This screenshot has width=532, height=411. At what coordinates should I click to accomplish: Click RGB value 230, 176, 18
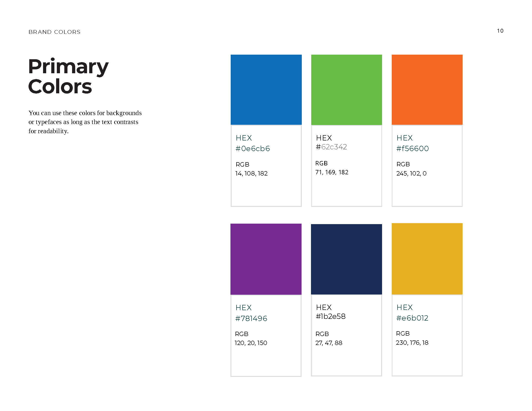(x=412, y=343)
